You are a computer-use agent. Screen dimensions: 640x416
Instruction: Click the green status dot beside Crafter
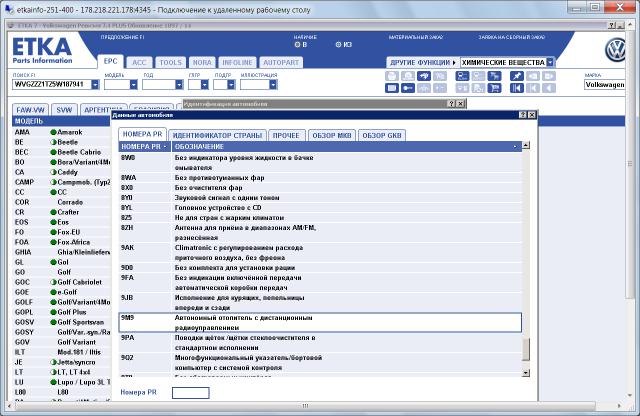(x=53, y=212)
